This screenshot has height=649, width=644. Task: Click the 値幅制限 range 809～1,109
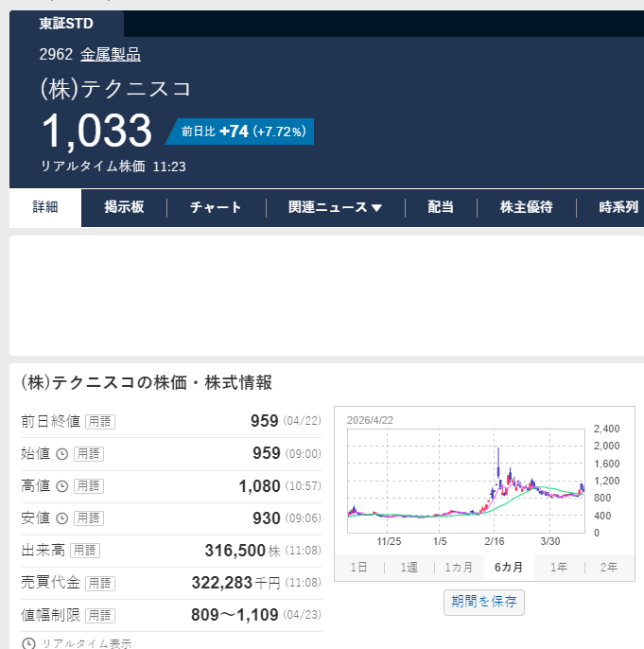235,616
